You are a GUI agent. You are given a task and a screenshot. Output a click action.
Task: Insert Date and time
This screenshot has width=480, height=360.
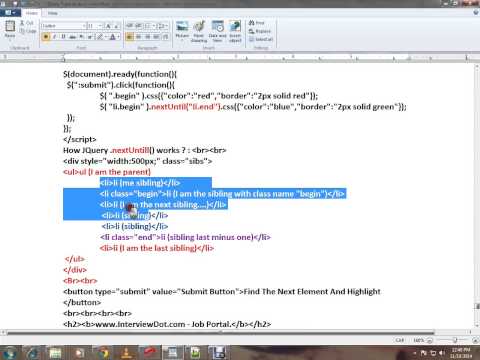[x=217, y=31]
